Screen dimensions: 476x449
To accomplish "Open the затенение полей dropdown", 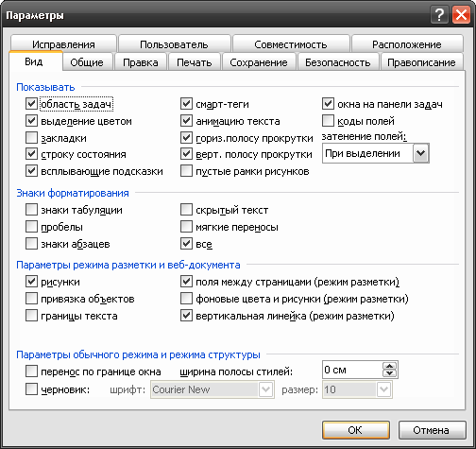I will (x=421, y=153).
